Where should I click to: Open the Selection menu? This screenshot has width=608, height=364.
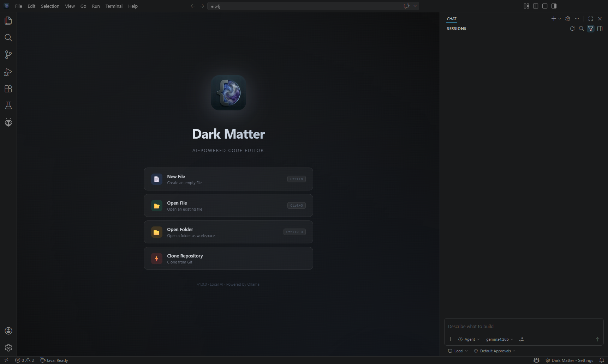[50, 6]
